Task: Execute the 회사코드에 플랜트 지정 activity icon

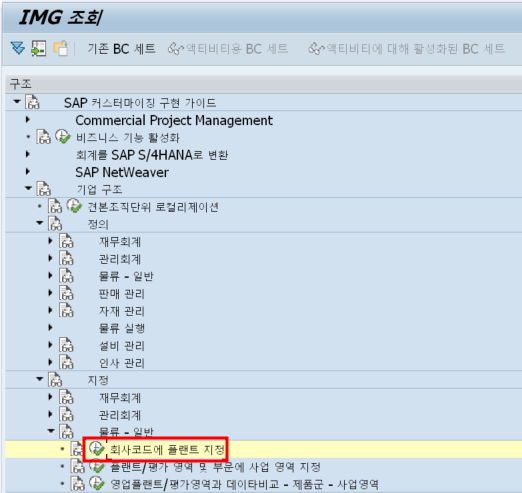Action: coord(97,449)
